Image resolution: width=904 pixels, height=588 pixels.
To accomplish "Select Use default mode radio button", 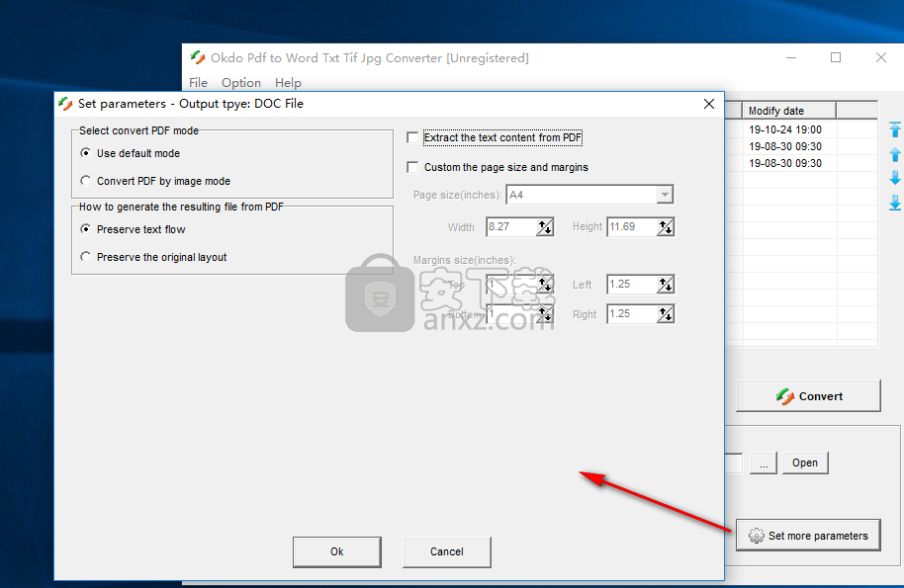I will click(x=86, y=152).
